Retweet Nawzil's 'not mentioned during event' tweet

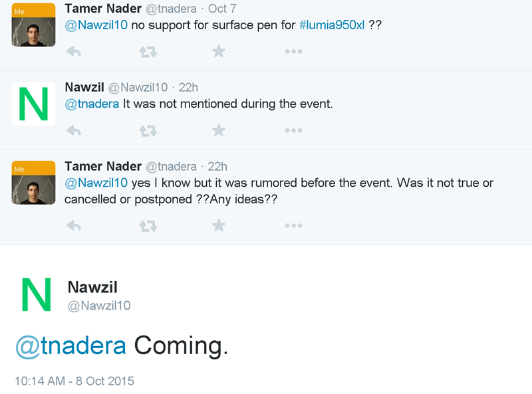tap(147, 130)
